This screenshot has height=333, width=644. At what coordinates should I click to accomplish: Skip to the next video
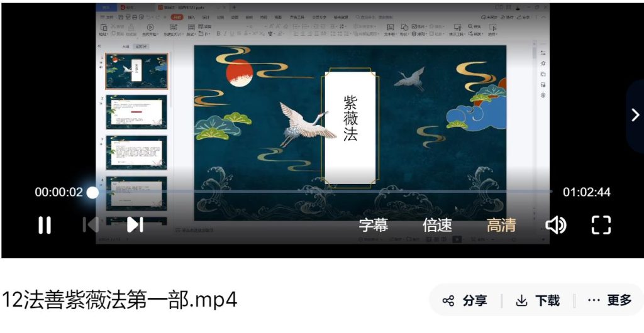(x=135, y=225)
